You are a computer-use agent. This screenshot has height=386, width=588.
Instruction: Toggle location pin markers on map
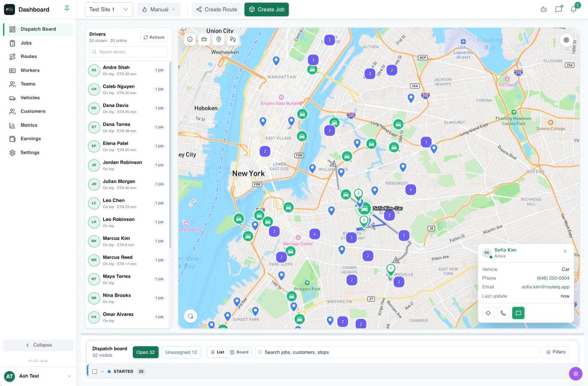219,39
